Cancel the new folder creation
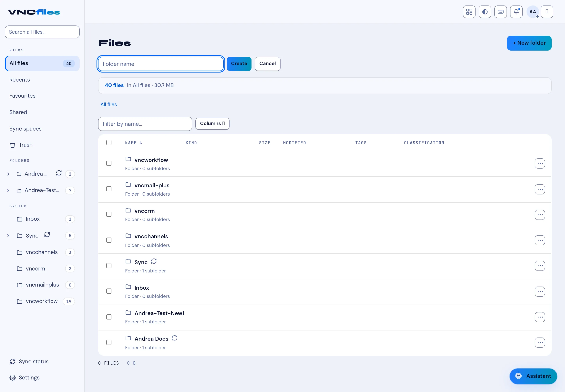The width and height of the screenshot is (565, 392). (268, 64)
